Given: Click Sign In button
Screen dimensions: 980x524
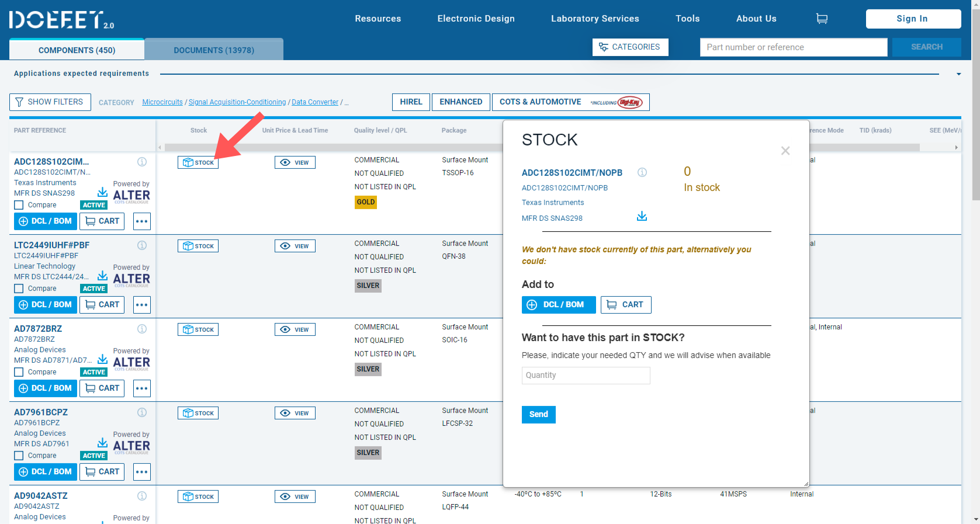Looking at the screenshot, I should point(913,19).
